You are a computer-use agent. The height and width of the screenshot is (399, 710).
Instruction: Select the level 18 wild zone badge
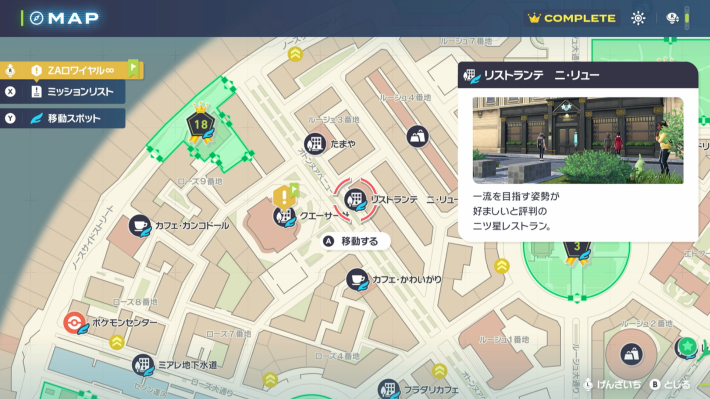point(201,125)
